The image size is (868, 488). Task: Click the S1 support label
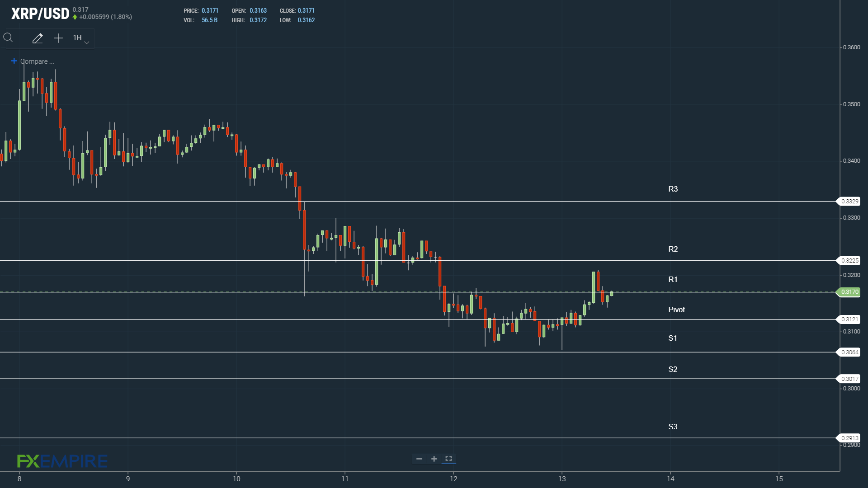point(673,338)
